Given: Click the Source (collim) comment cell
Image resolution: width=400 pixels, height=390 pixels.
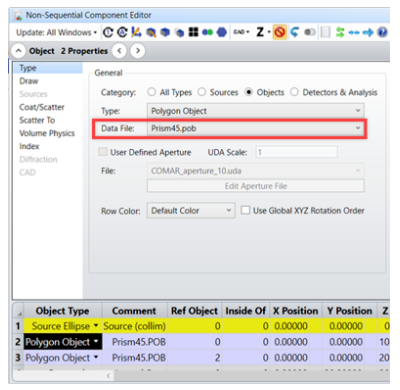Looking at the screenshot, I should (x=134, y=326).
